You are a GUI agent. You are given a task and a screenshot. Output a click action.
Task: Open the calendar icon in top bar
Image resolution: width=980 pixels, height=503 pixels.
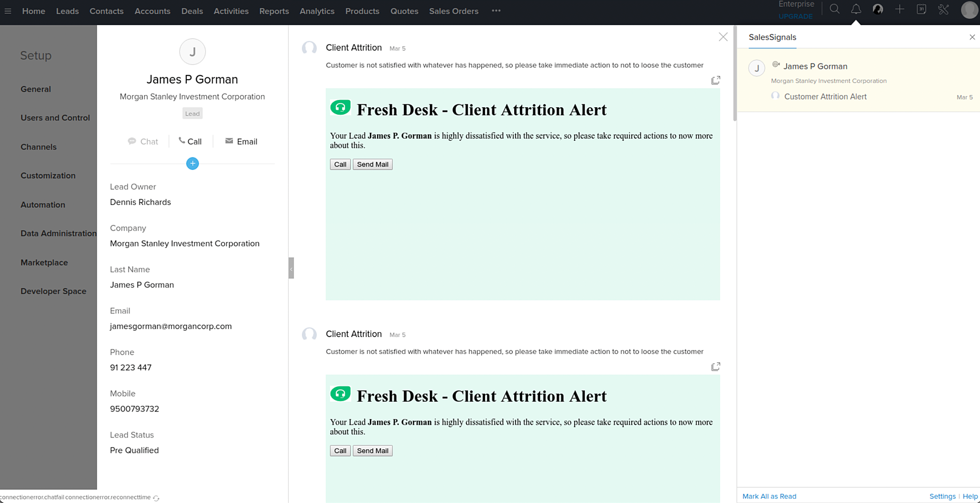click(x=921, y=9)
